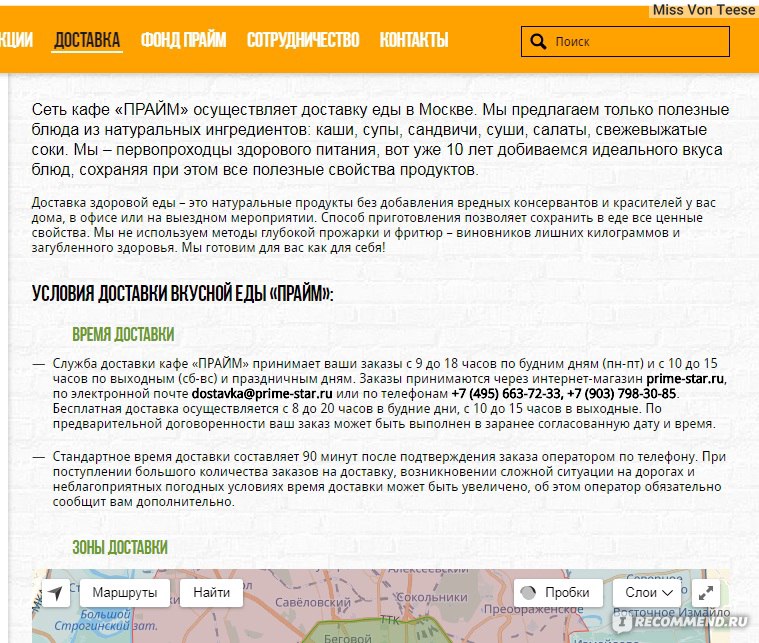Screen dimensions: 759x643
Task: Click the УСЛОВИЯ ДОСТАВКИ ВКУСНОЙ ЕДЫ heading
Action: (x=182, y=294)
